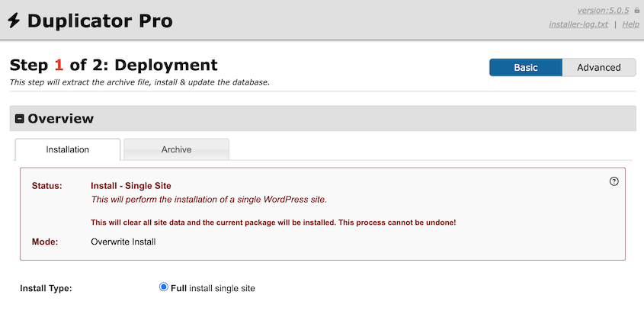
Task: Click the 'Mode:' label
Action: click(x=45, y=242)
